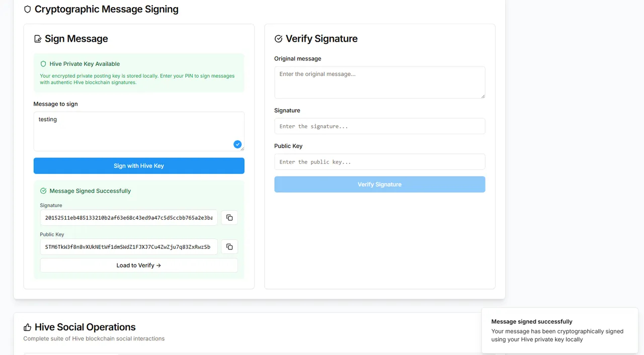This screenshot has width=644, height=355.
Task: Click the shield icon beside Cryptographic Message Signing
Action: 28,9
